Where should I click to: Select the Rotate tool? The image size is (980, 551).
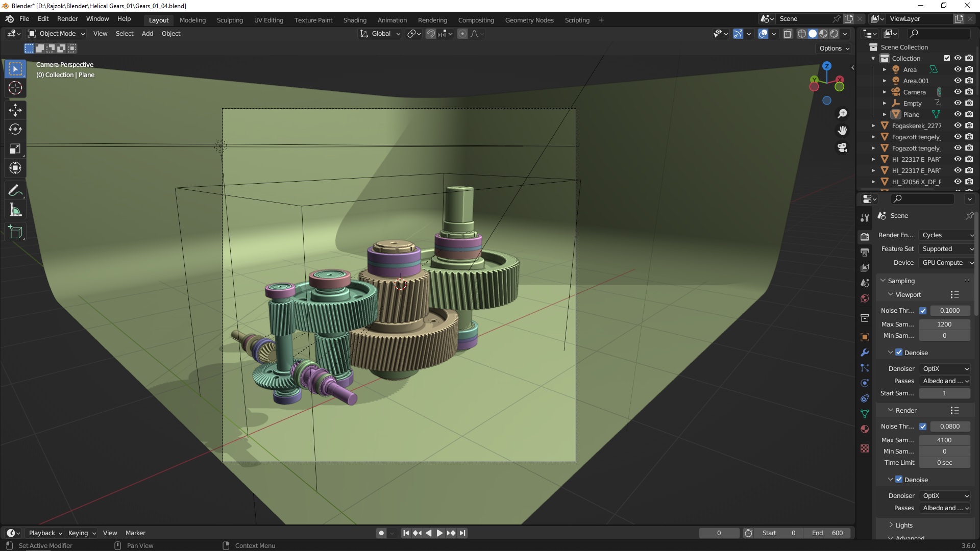(x=15, y=129)
